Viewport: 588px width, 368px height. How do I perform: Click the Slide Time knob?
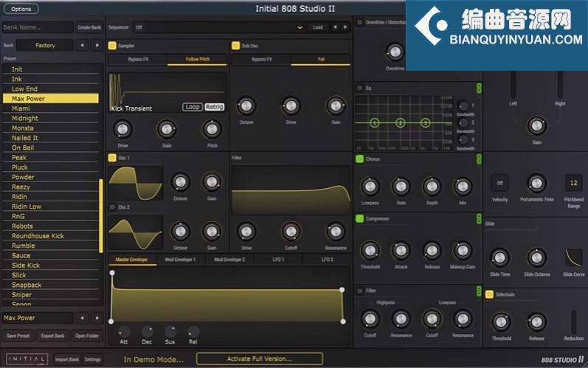coord(499,258)
